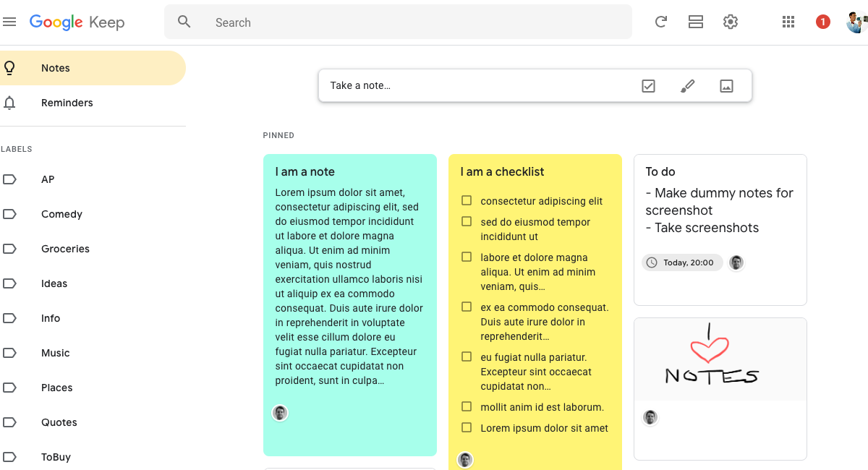
Task: Open the red notification badge
Action: [822, 22]
